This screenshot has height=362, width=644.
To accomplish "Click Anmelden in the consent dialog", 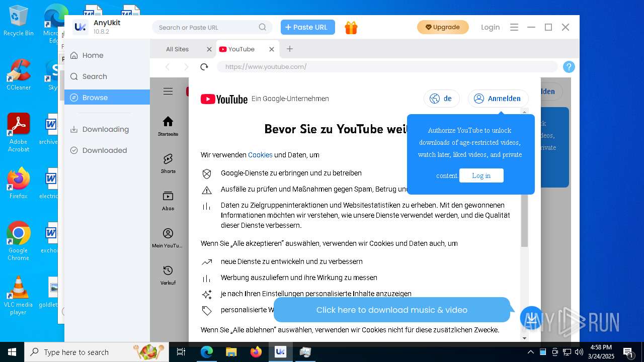I will coord(498,99).
